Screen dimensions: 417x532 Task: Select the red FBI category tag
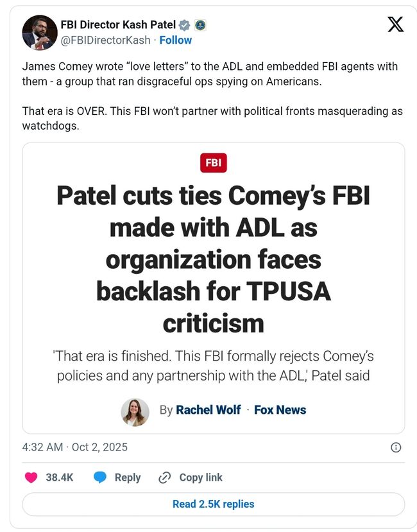[x=214, y=163]
